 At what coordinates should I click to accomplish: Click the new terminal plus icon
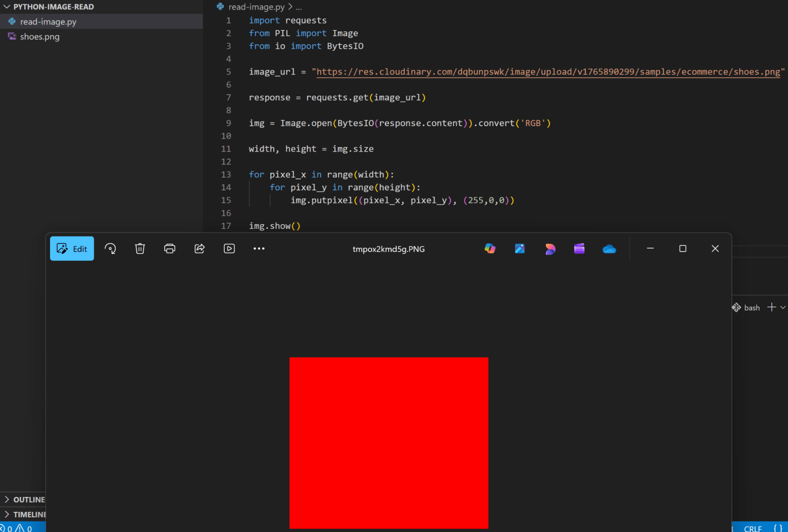pyautogui.click(x=771, y=307)
